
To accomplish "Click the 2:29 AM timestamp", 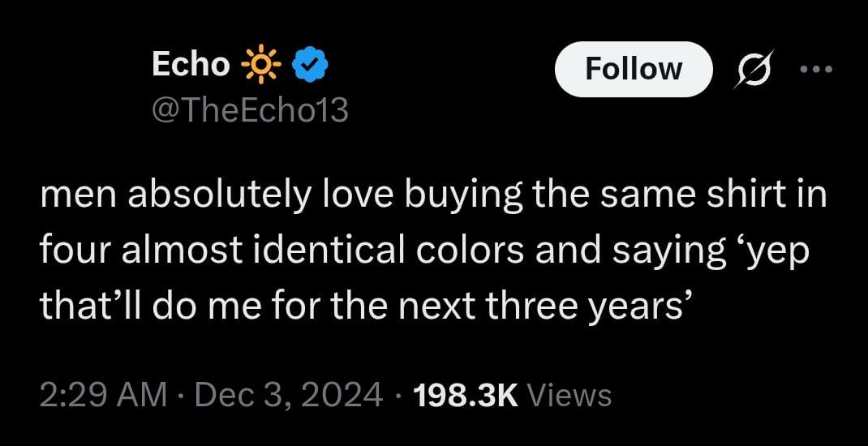I will click(104, 396).
